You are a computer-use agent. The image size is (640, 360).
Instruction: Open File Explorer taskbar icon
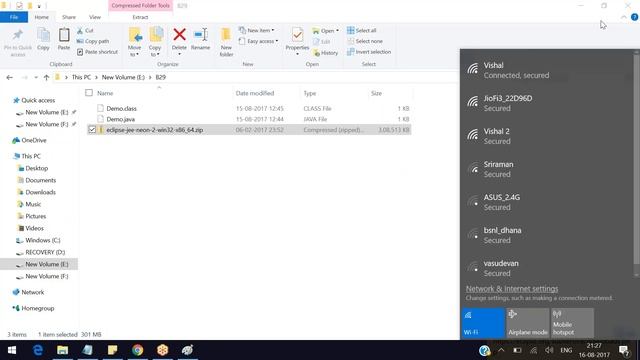coord(62,350)
